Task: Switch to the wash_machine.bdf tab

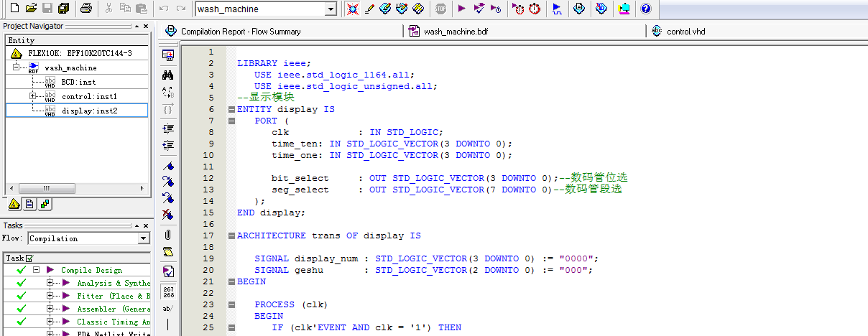Action: point(456,32)
